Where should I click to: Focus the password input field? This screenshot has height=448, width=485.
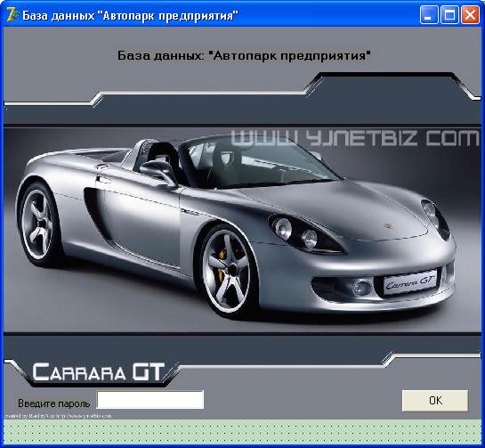pyautogui.click(x=150, y=400)
